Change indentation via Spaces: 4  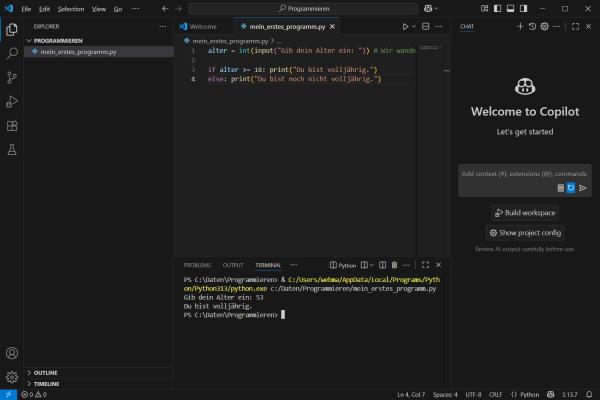[x=445, y=395]
